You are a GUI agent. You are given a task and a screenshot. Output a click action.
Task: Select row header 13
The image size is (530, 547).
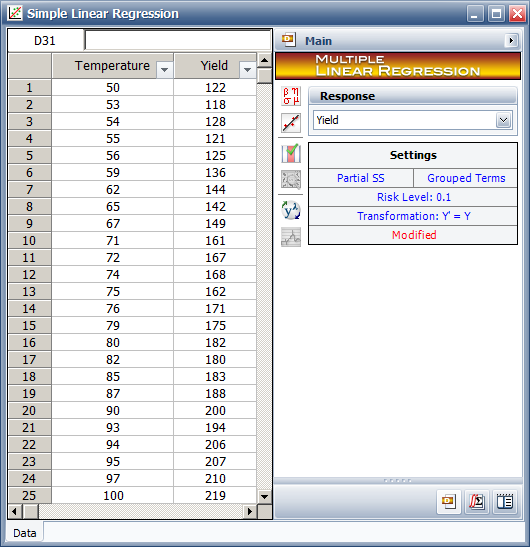coord(29,292)
